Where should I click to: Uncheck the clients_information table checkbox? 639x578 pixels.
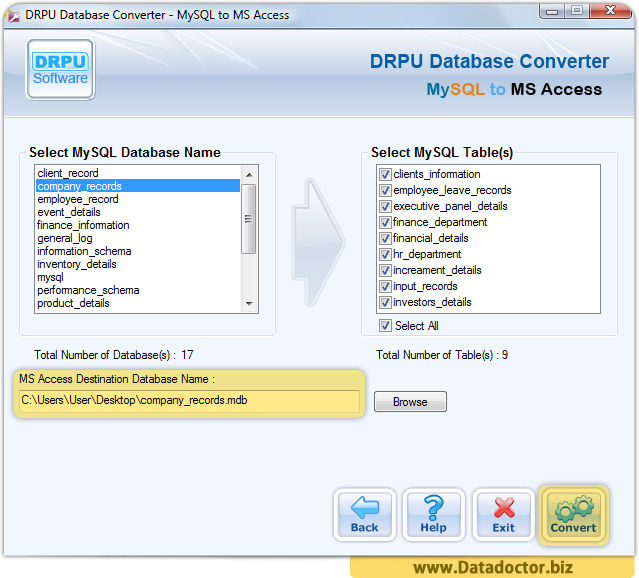pyautogui.click(x=385, y=174)
